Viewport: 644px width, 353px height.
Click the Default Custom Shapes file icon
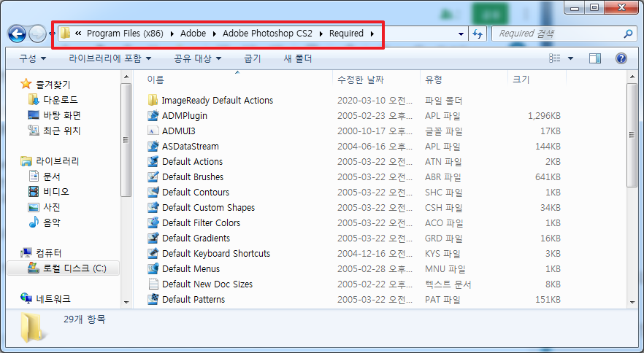(153, 207)
